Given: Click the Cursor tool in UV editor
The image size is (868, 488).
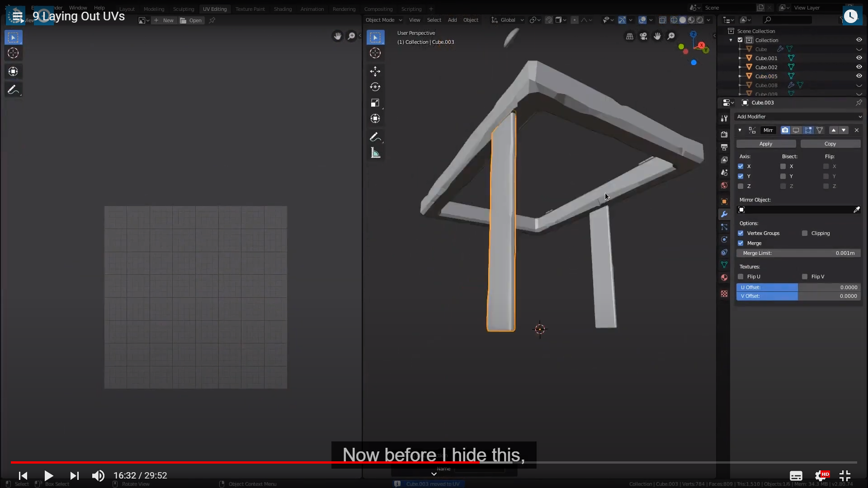Looking at the screenshot, I should (13, 53).
